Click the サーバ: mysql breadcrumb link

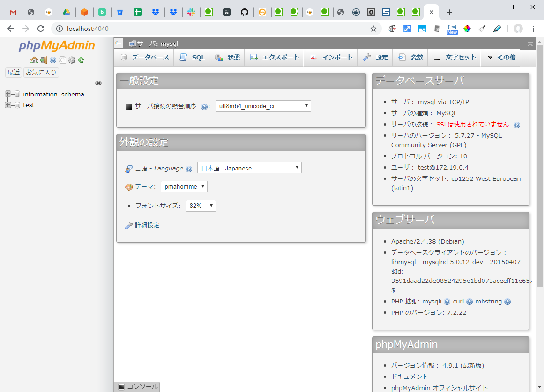(157, 44)
